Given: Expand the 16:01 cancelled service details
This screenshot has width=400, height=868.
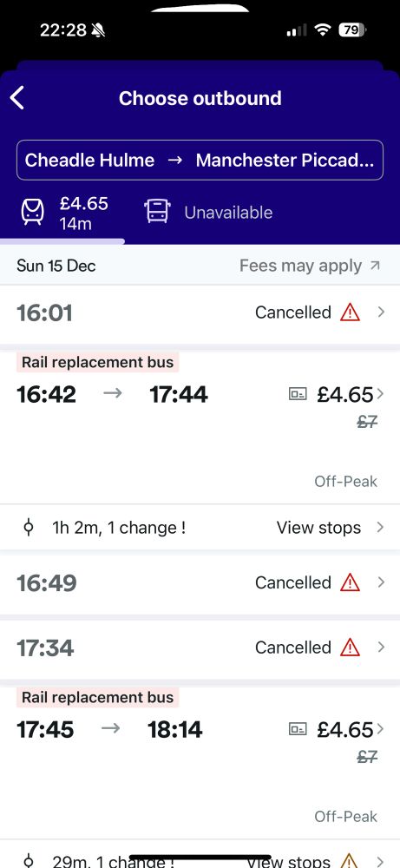Looking at the screenshot, I should click(200, 313).
